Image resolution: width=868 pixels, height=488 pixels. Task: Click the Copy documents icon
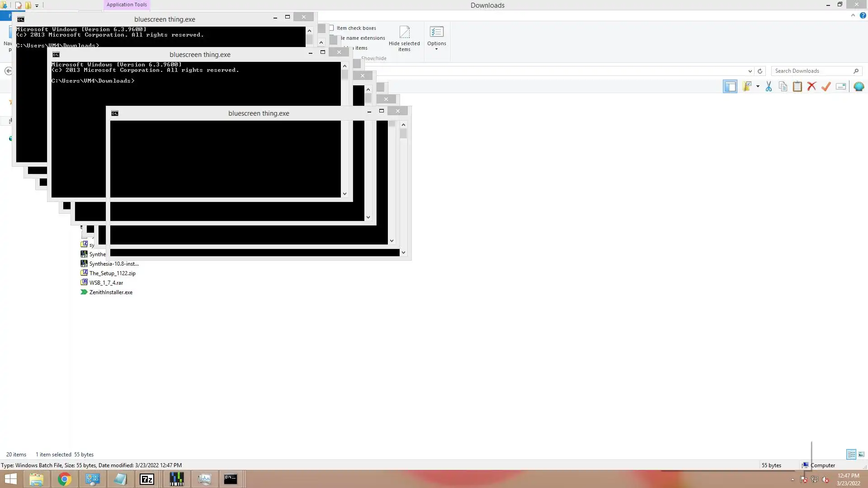783,87
